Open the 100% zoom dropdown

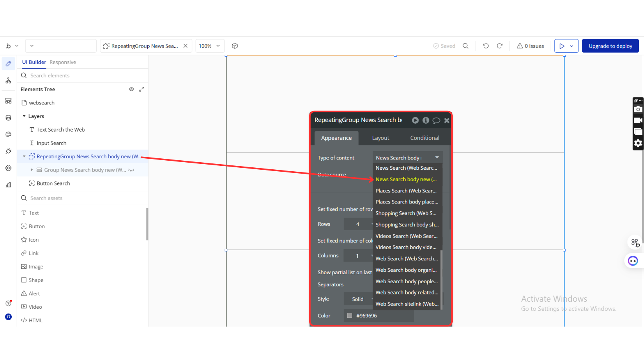tap(209, 46)
